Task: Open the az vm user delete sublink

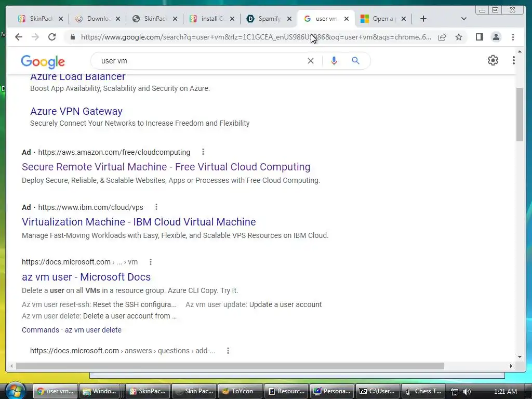Action: [x=93, y=330]
